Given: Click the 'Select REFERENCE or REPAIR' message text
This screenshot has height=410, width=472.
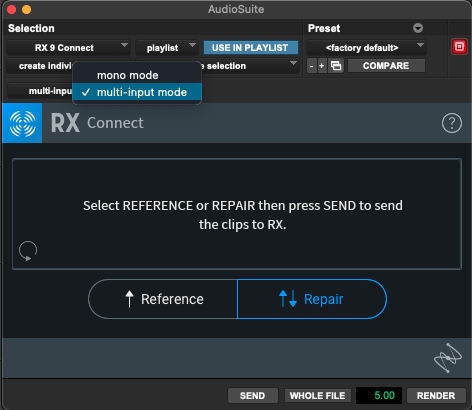Looking at the screenshot, I should click(243, 215).
